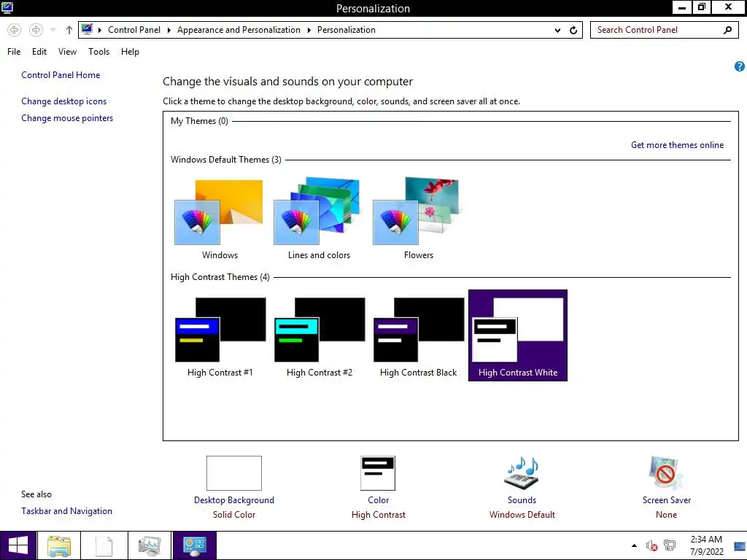747x560 pixels.
Task: Go to Control Panel Home
Action: [61, 75]
